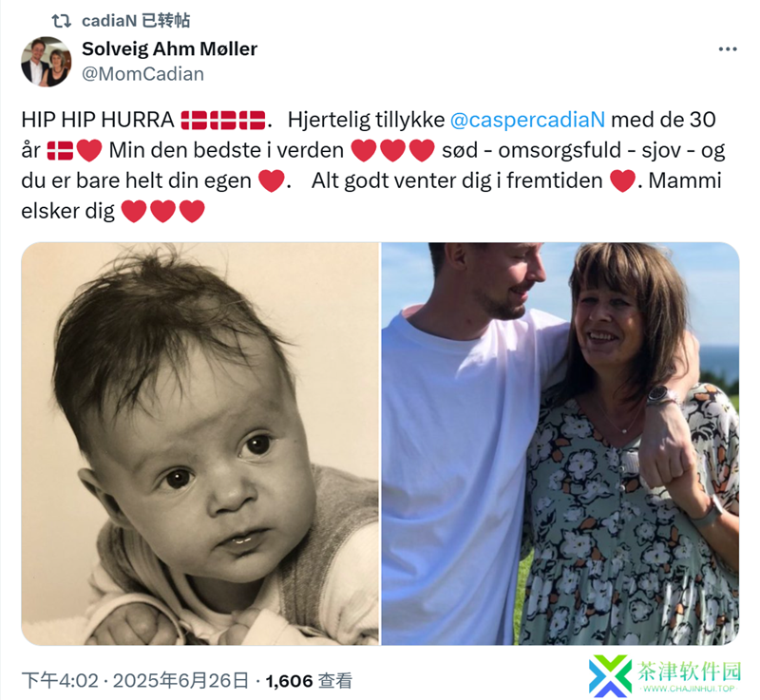
Task: Click the 茶津软件园 watermark logo icon
Action: point(611,675)
